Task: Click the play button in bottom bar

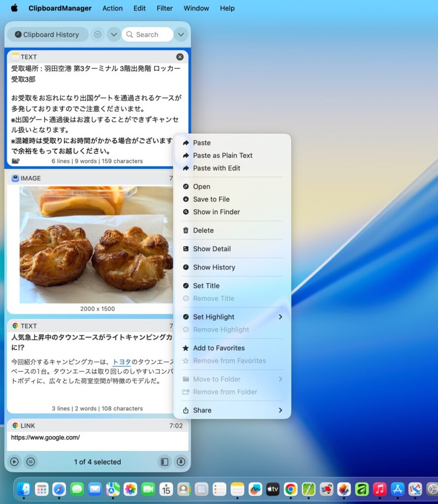Action: point(14,462)
